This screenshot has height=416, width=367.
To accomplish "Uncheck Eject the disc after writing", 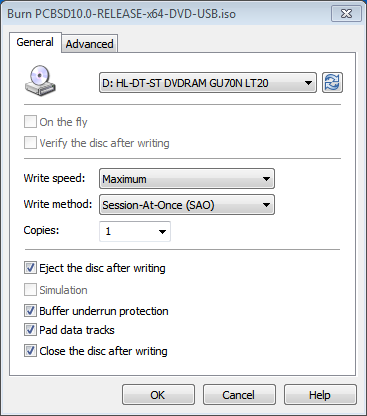I will [30, 268].
